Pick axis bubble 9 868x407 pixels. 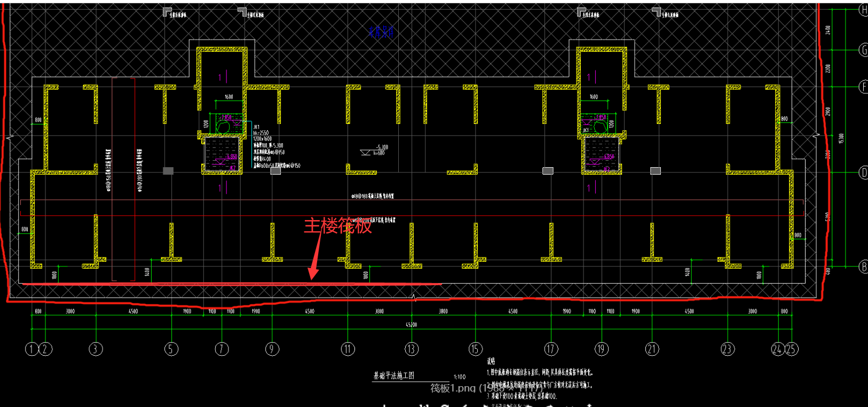[272, 349]
